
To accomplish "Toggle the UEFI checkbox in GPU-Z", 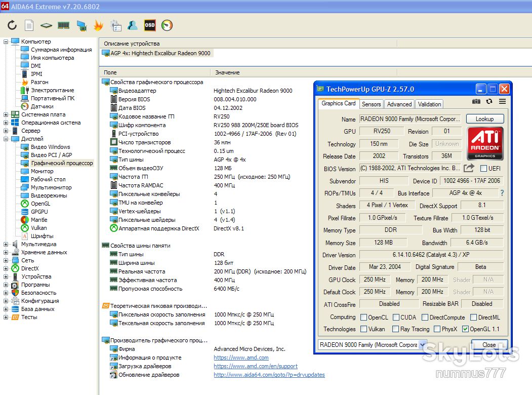I will click(x=484, y=168).
